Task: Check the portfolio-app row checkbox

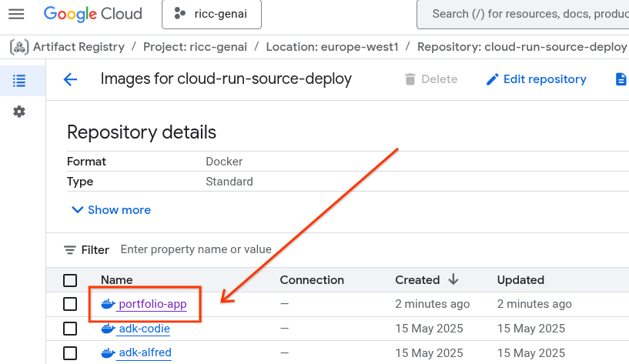Action: (x=70, y=304)
